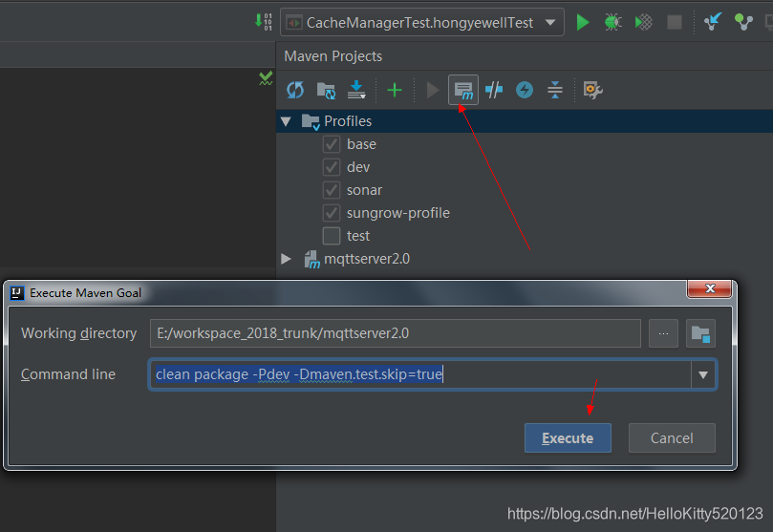Enable the test profile checkbox
Screen dimensions: 773x532
click(332, 236)
